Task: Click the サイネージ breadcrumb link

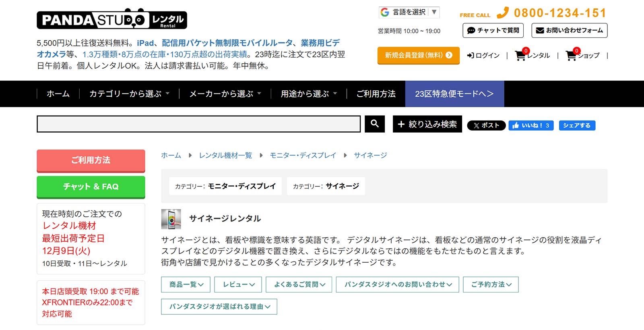Action: coord(370,155)
